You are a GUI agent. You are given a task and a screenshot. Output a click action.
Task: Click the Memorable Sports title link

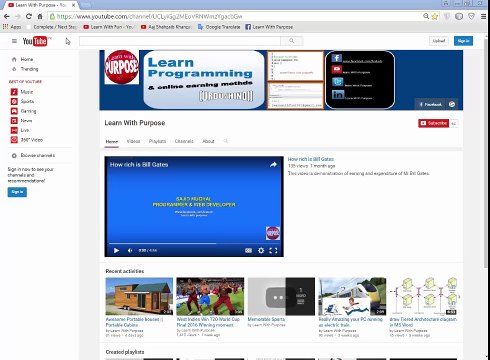pyautogui.click(x=266, y=319)
